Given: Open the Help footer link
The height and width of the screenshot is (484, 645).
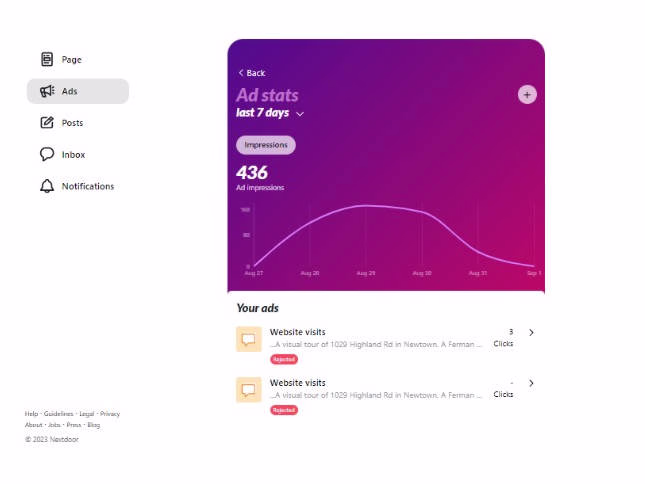Looking at the screenshot, I should pos(32,414).
